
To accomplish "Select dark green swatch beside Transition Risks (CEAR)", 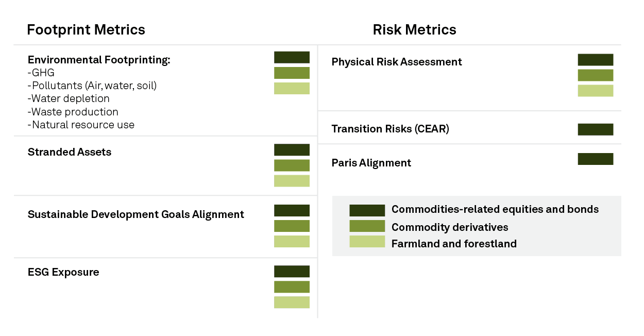I will (x=596, y=129).
